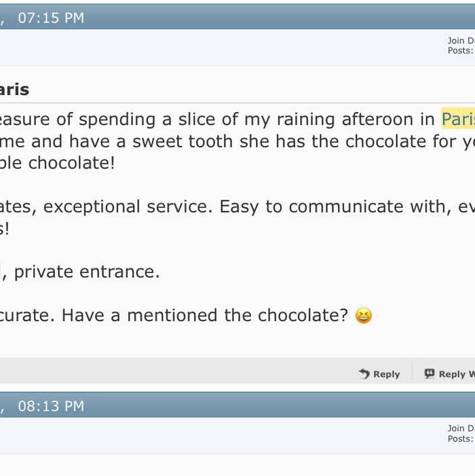Click the curved Reply arrow icon

click(x=364, y=373)
